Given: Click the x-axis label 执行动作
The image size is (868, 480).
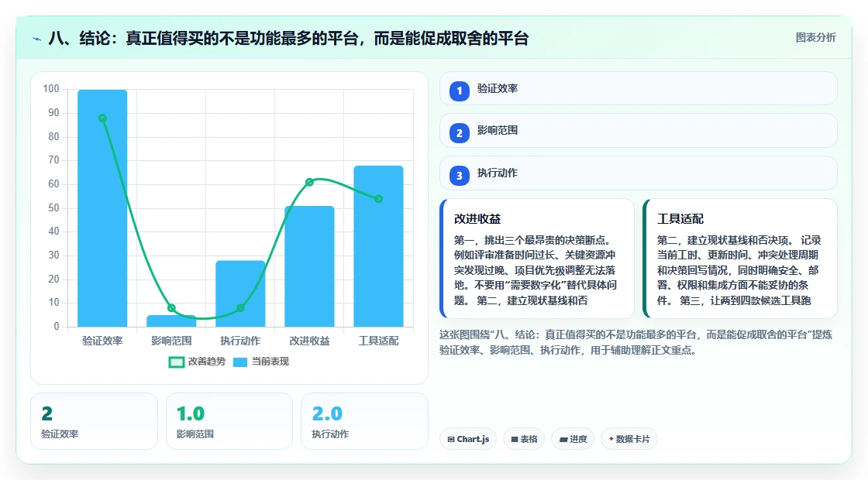Looking at the screenshot, I should 240,341.
